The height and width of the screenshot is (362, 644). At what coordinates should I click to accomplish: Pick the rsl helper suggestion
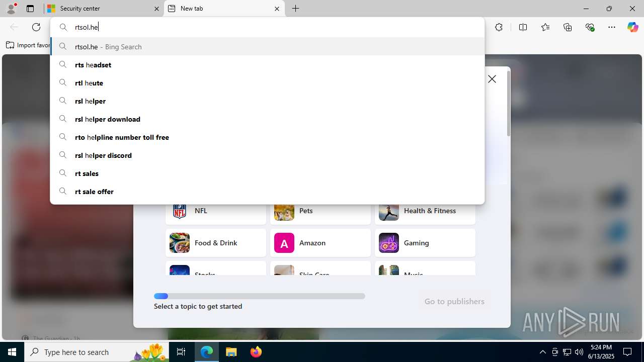click(267, 101)
